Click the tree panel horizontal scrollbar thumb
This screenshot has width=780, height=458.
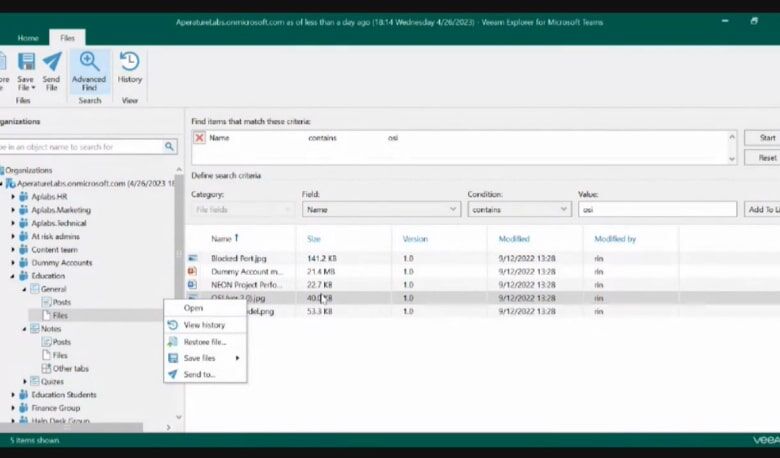tap(71, 427)
